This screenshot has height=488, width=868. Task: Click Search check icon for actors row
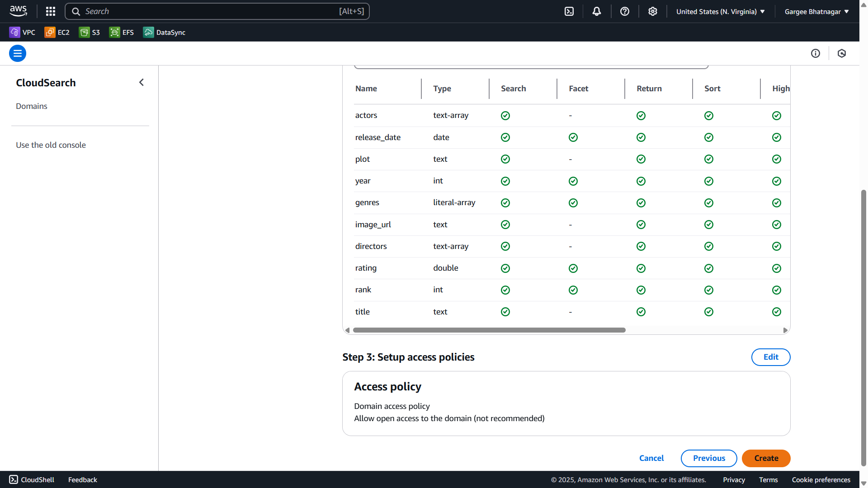pos(505,116)
